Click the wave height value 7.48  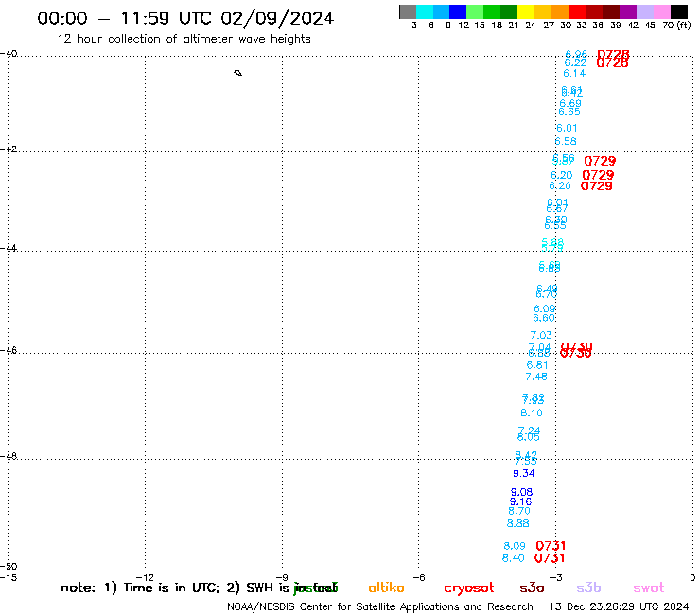click(536, 377)
